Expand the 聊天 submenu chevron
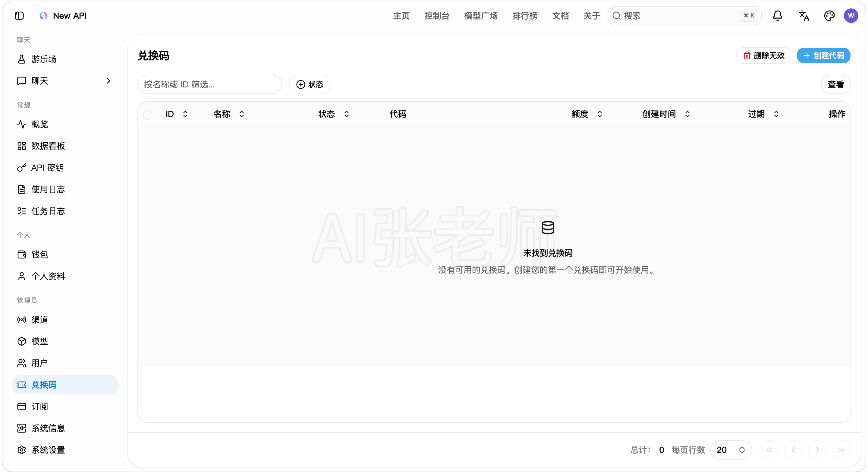 click(108, 81)
